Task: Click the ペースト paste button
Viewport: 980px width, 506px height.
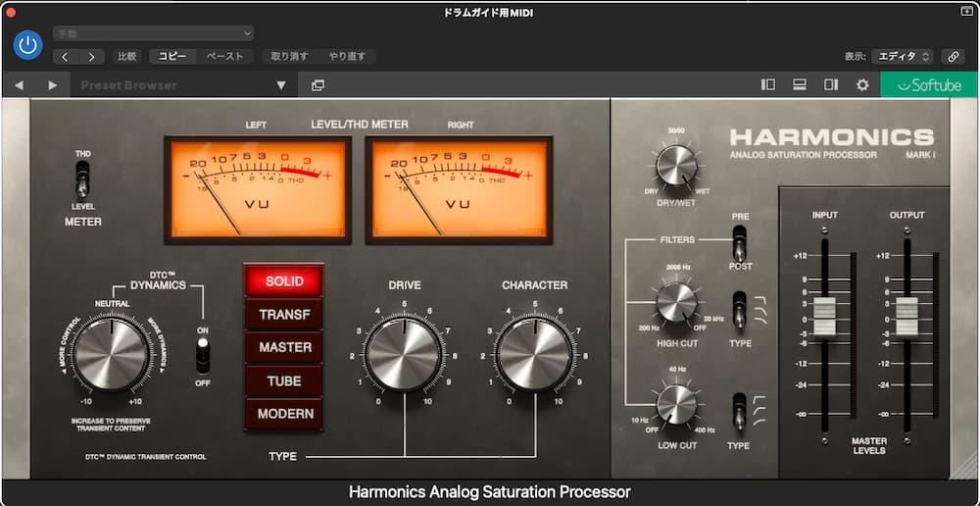Action: [x=225, y=56]
